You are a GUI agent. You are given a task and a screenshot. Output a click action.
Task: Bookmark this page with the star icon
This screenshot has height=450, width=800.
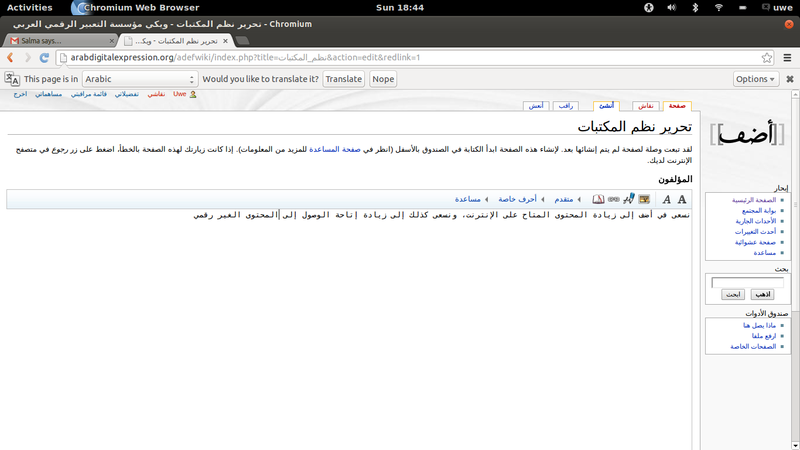pos(766,58)
